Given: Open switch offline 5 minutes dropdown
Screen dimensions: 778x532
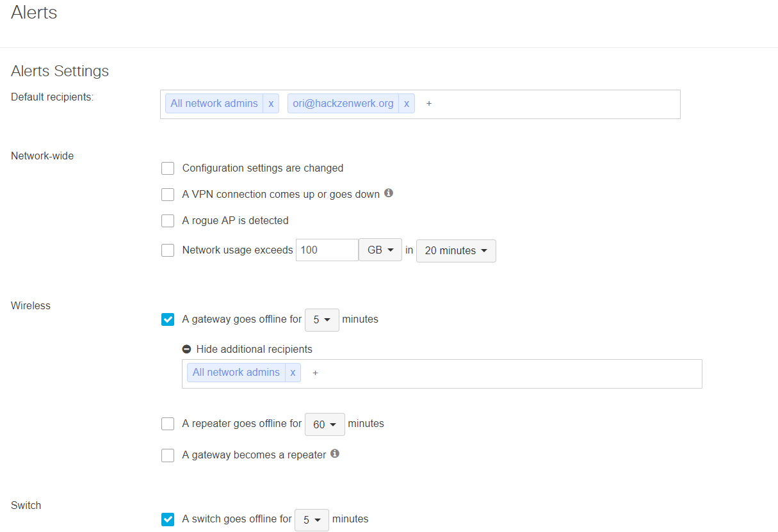Looking at the screenshot, I should (312, 520).
